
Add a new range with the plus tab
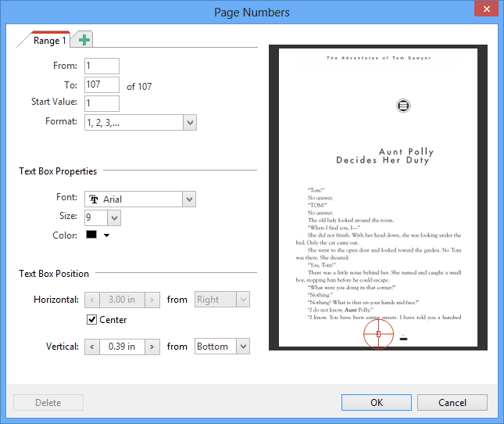[84, 40]
